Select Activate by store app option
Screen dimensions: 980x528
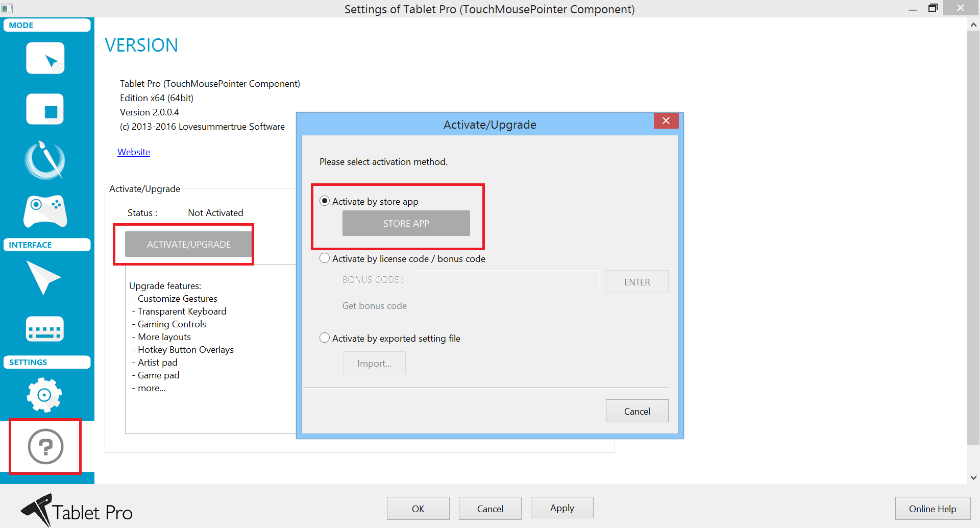pos(325,201)
